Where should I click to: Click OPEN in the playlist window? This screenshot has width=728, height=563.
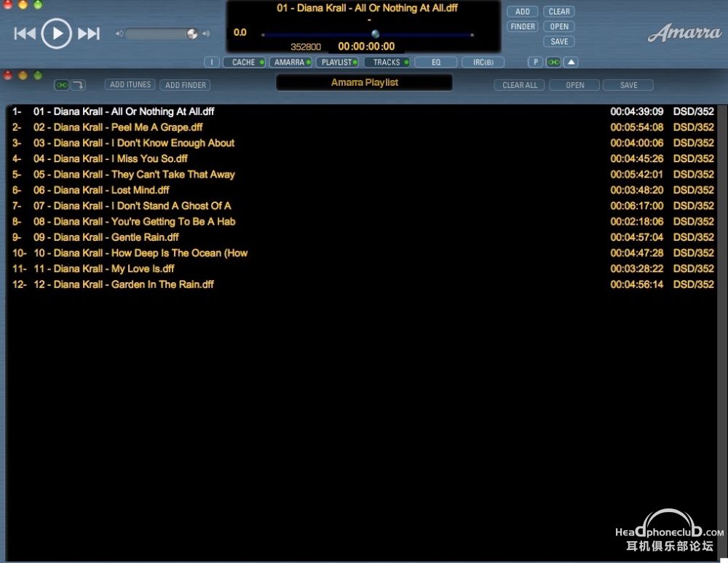[x=575, y=85]
